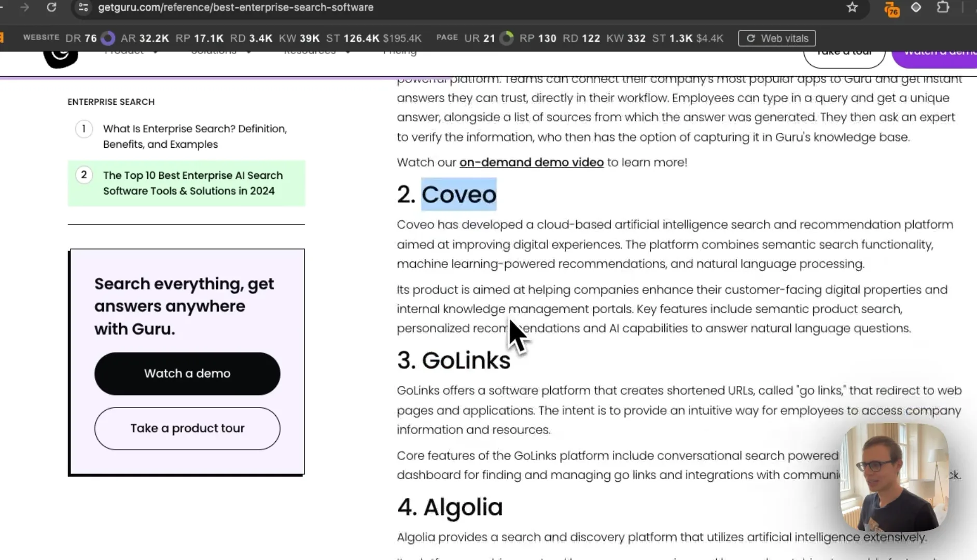
Task: Open the browser extensions puzzle icon
Action: (943, 7)
